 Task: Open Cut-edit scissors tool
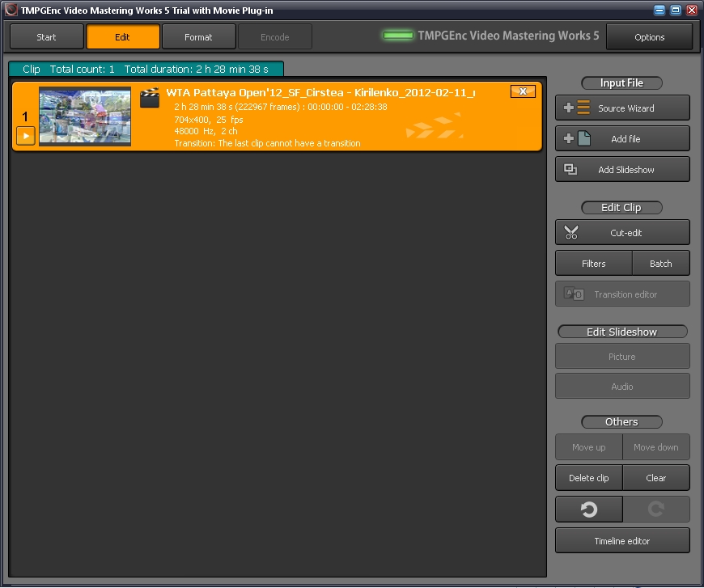point(622,232)
